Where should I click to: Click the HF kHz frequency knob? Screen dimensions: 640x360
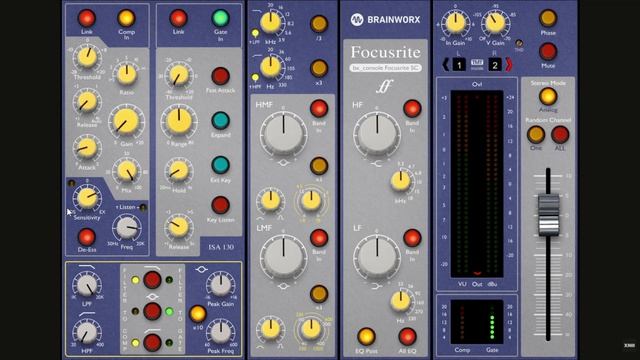coord(401,181)
